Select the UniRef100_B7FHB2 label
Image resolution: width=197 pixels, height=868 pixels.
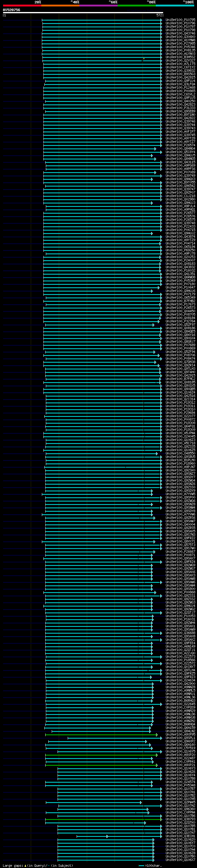pos(180,301)
